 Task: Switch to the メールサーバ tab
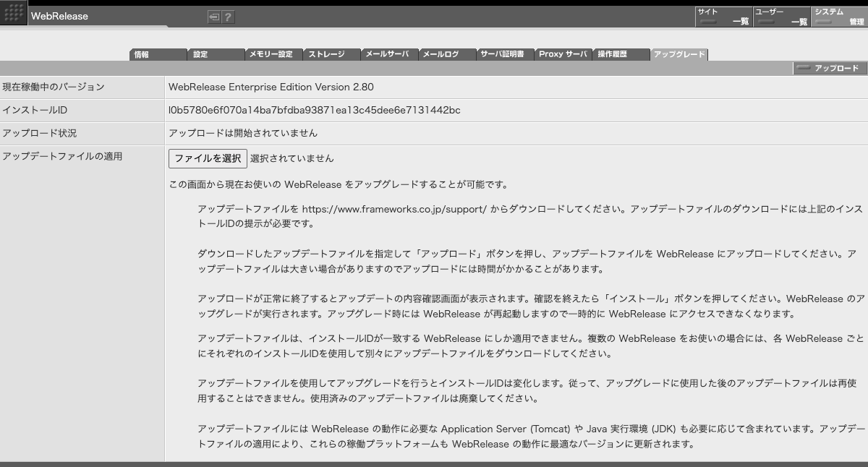click(390, 54)
